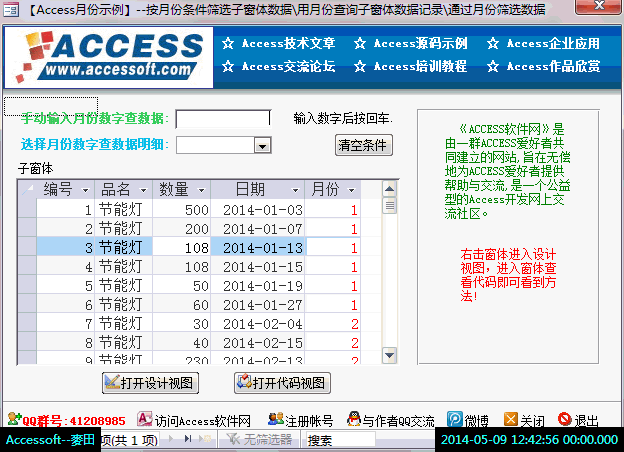Click the orange 关闭 icon
Image resolution: width=624 pixels, height=452 pixels.
click(511, 419)
